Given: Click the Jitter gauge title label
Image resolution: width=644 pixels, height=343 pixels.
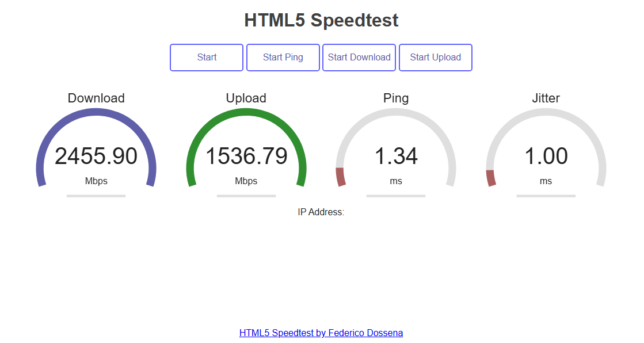Looking at the screenshot, I should click(x=546, y=98).
